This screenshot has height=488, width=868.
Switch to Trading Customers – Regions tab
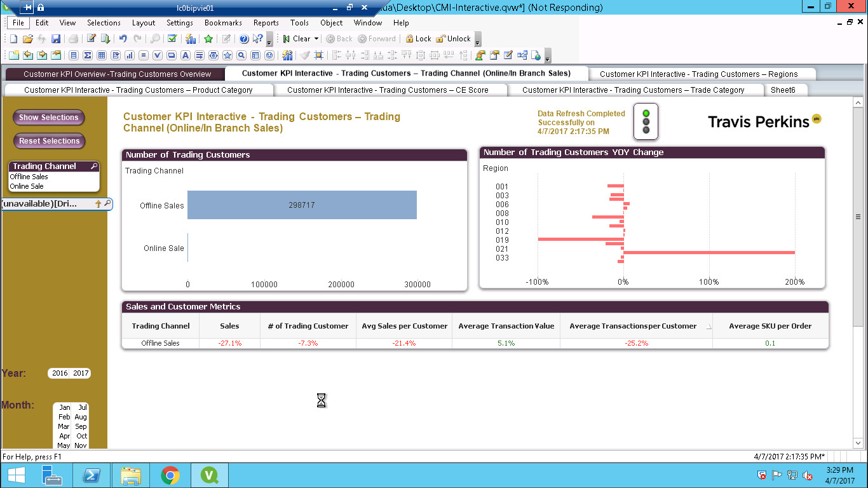(x=698, y=74)
